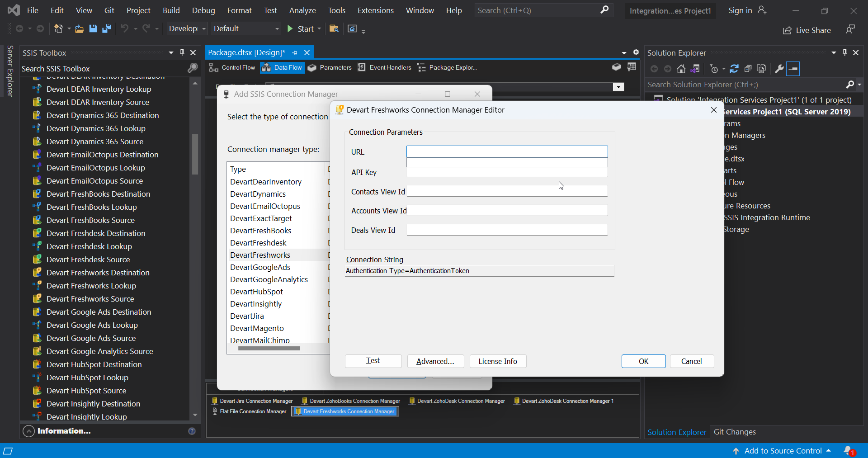The image size is (868, 458).
Task: Click the Sync refresh icon in Solution Explorer
Action: 734,69
